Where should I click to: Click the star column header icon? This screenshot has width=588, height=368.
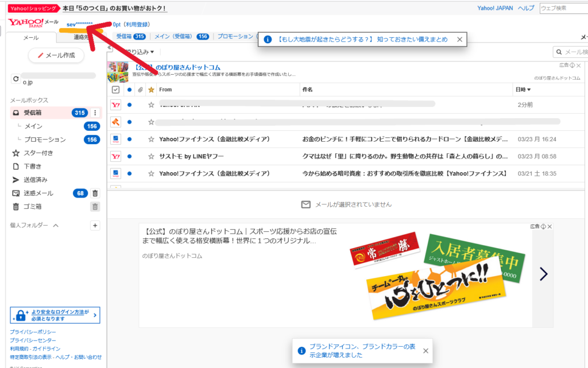(x=151, y=90)
